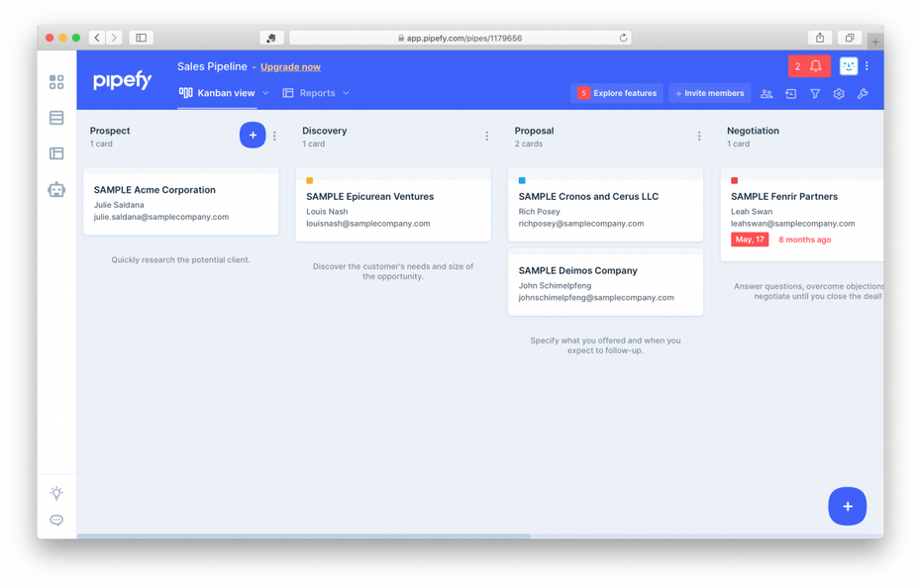This screenshot has width=921, height=588.
Task: Click the Pipefy logo
Action: [122, 80]
